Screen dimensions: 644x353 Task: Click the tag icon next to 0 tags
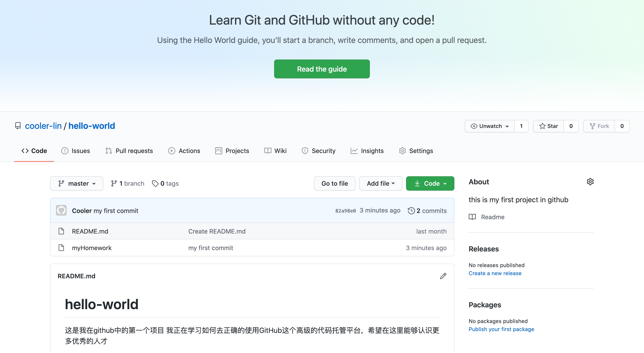[155, 183]
